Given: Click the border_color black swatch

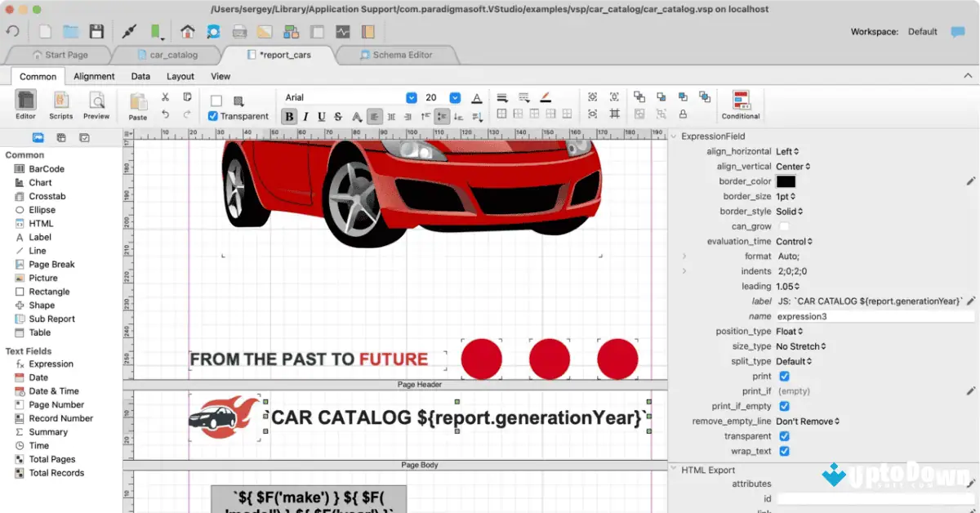Looking at the screenshot, I should point(786,181).
